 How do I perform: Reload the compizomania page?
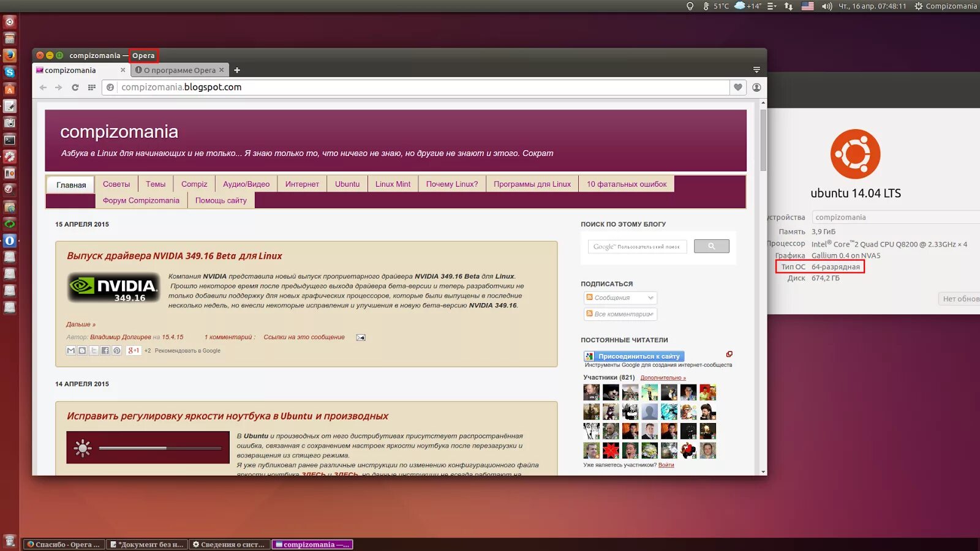tap(75, 88)
